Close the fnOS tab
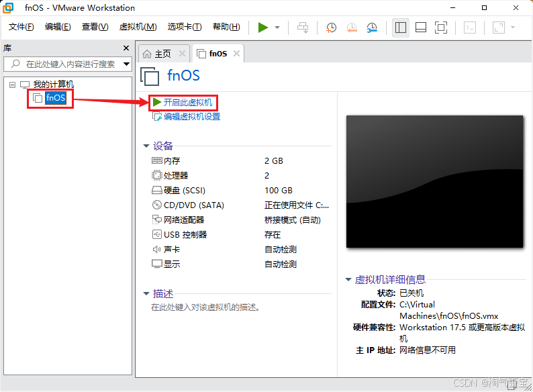 point(236,54)
